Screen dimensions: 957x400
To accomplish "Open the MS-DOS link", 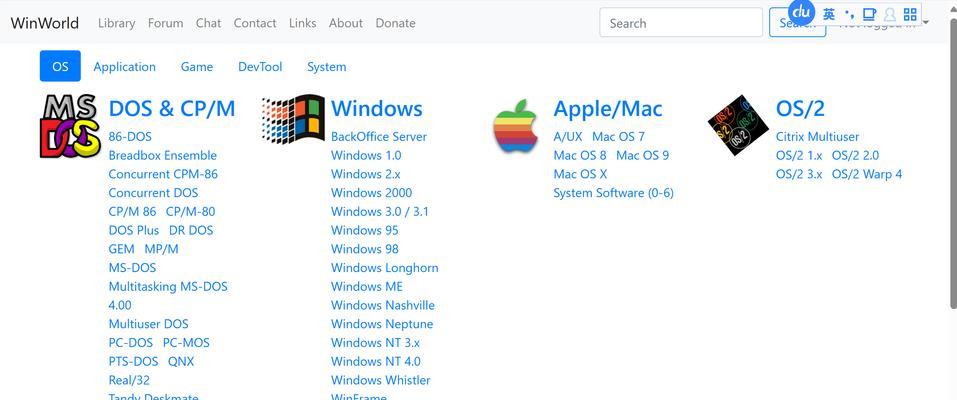I will pos(132,268).
